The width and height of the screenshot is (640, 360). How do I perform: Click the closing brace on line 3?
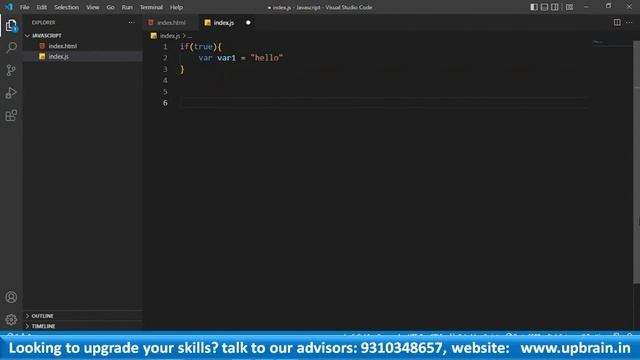tap(182, 69)
